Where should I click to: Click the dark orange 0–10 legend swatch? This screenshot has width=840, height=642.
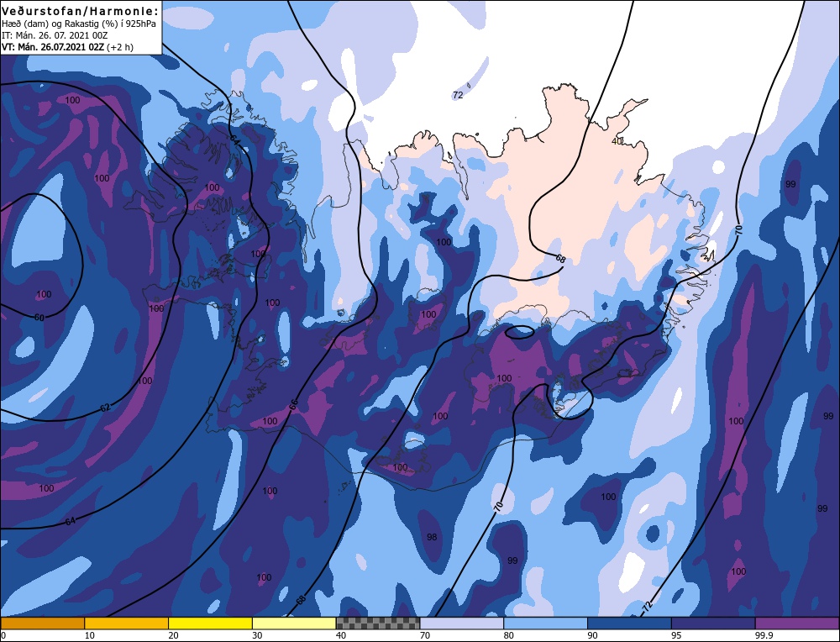coord(42,624)
